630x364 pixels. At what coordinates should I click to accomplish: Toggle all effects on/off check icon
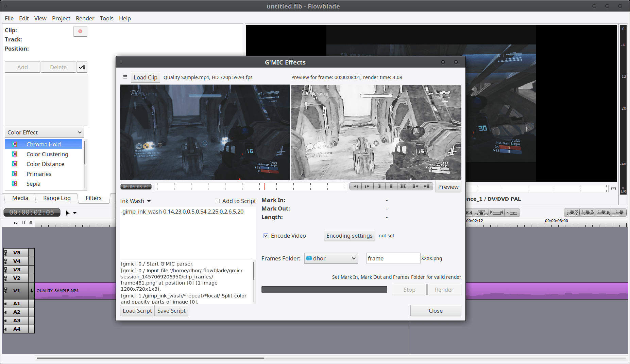pyautogui.click(x=82, y=67)
